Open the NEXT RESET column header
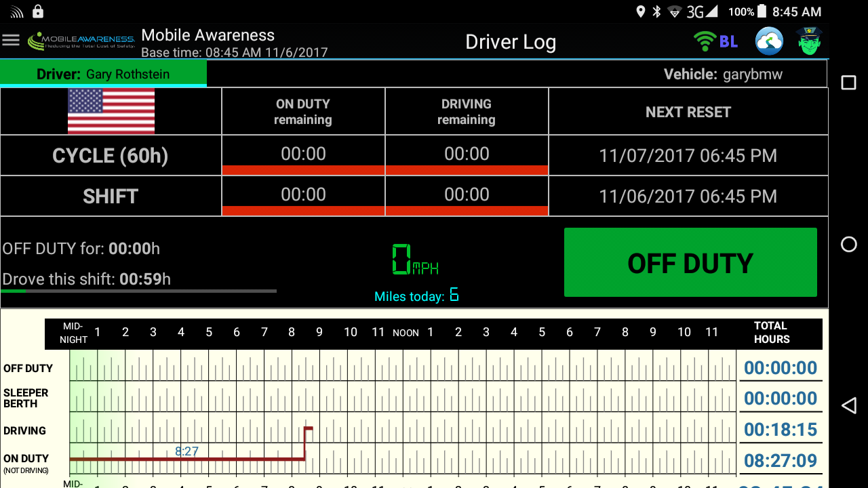This screenshot has height=488, width=868. pyautogui.click(x=688, y=111)
